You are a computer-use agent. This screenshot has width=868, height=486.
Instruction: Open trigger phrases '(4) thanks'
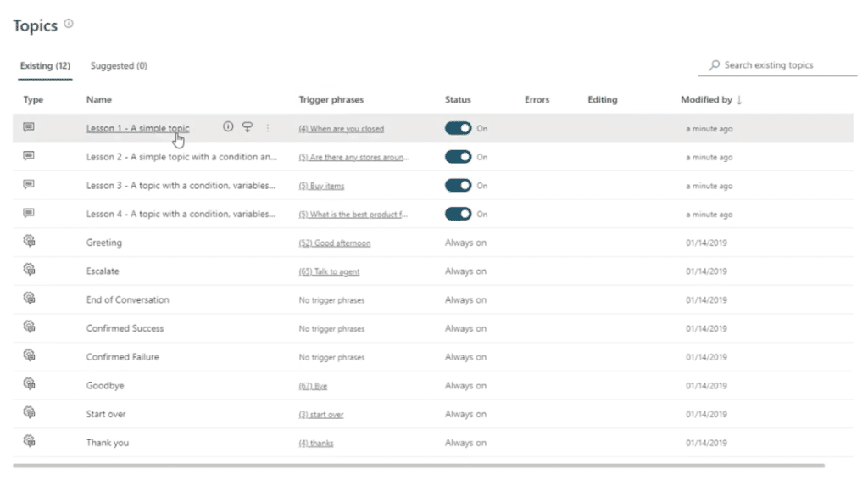click(x=316, y=444)
